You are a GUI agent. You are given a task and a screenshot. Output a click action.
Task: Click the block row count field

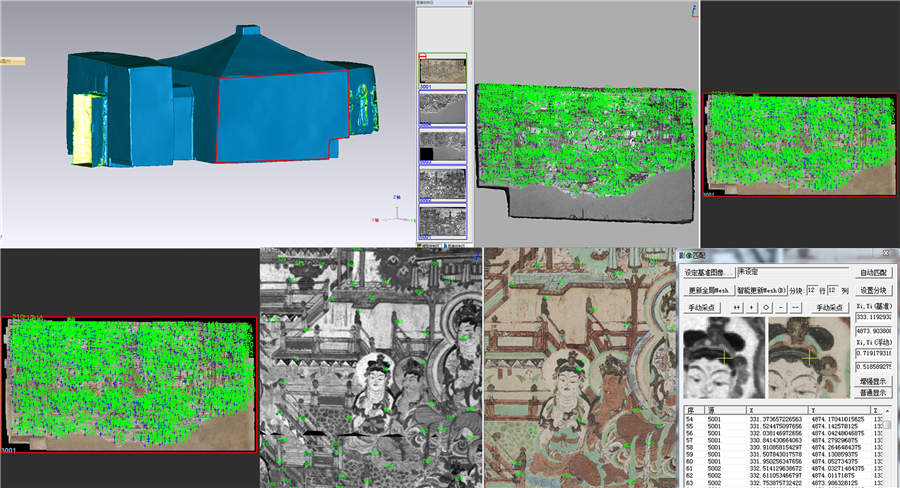tap(811, 290)
